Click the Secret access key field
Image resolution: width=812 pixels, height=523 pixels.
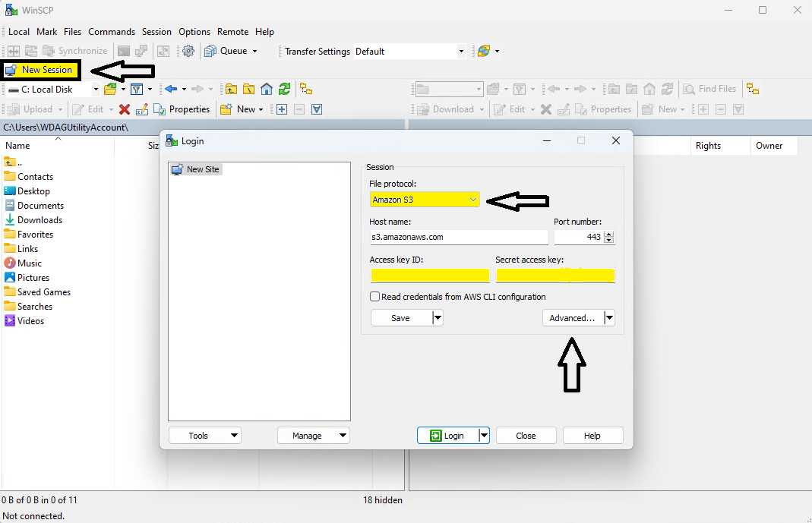[x=555, y=276]
